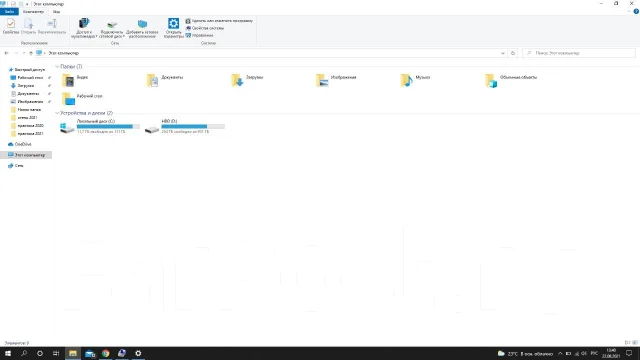Image resolution: width=640 pixels, height=360 pixels.
Task: Select the Документы folder in main pane
Action: (165, 80)
